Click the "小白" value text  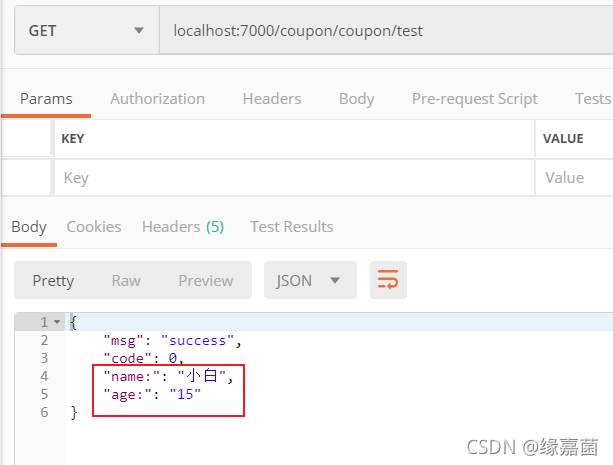[202, 376]
